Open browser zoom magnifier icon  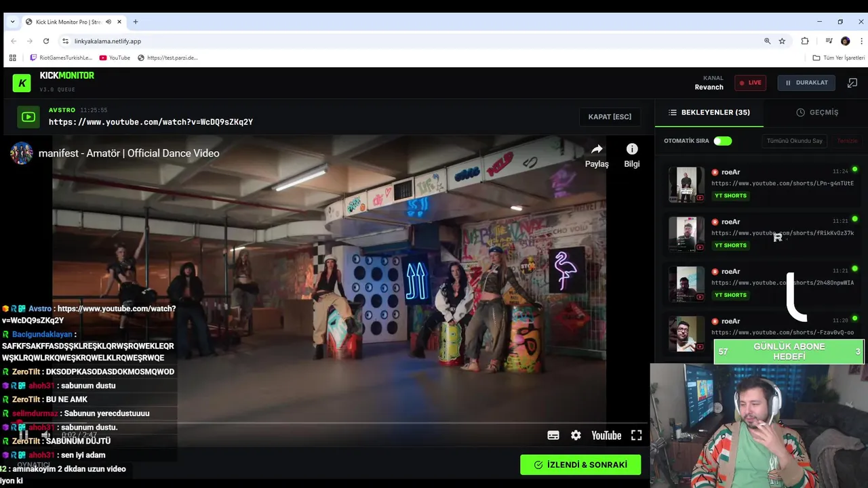pyautogui.click(x=768, y=41)
